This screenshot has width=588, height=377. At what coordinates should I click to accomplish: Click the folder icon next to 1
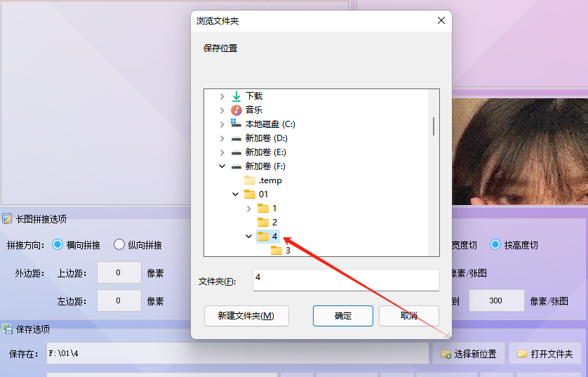pyautogui.click(x=263, y=209)
